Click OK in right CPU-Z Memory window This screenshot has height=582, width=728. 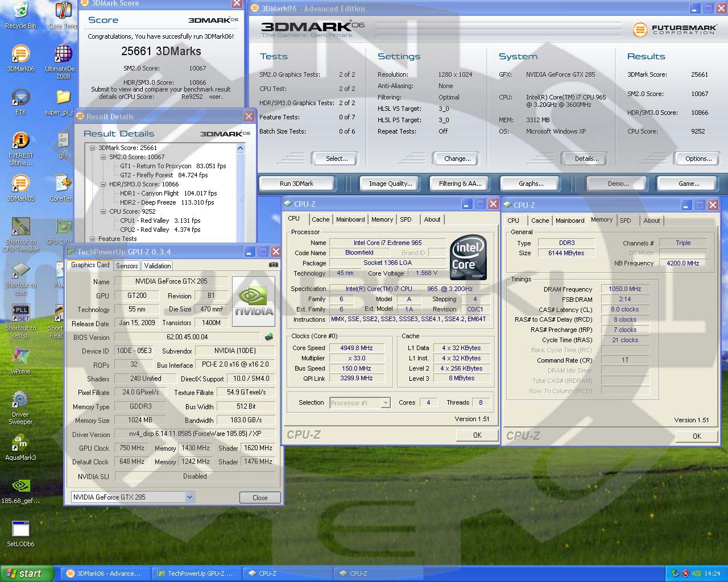697,436
